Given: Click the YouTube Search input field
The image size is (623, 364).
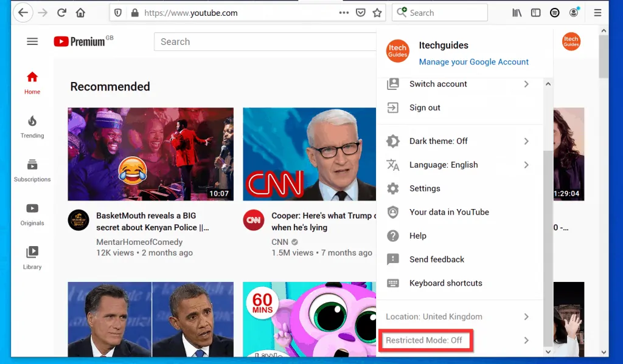Looking at the screenshot, I should point(265,42).
